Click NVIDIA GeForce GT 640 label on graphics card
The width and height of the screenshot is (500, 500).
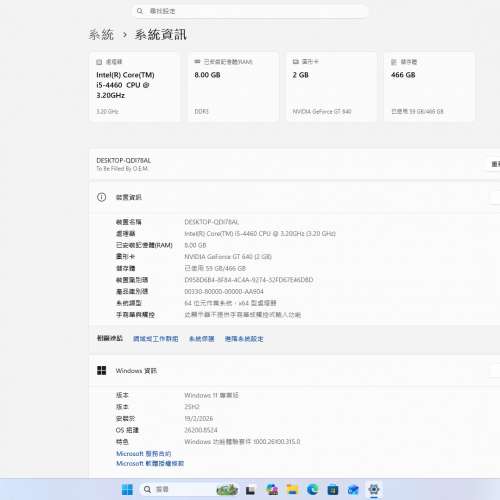click(322, 111)
